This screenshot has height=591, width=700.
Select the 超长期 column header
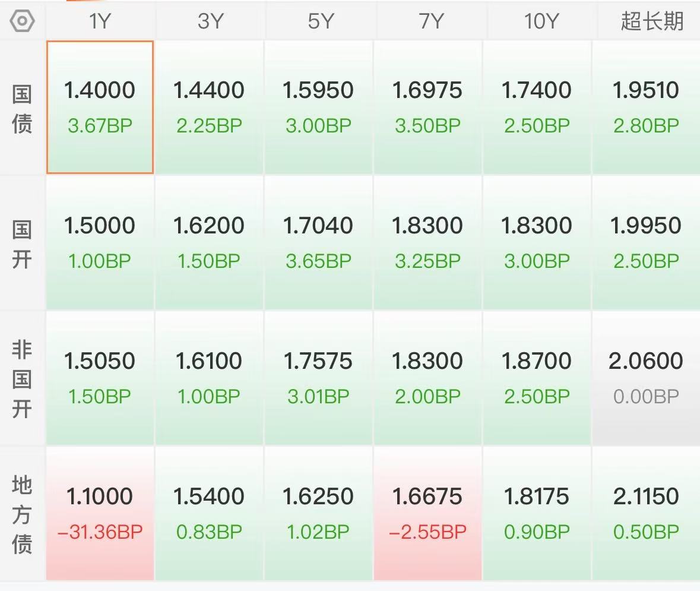tap(652, 21)
